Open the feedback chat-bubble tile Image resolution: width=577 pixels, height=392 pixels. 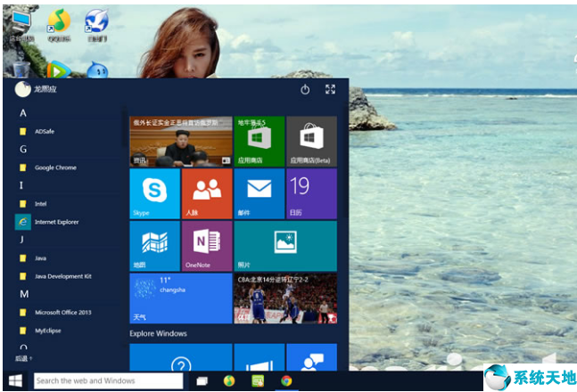(311, 357)
